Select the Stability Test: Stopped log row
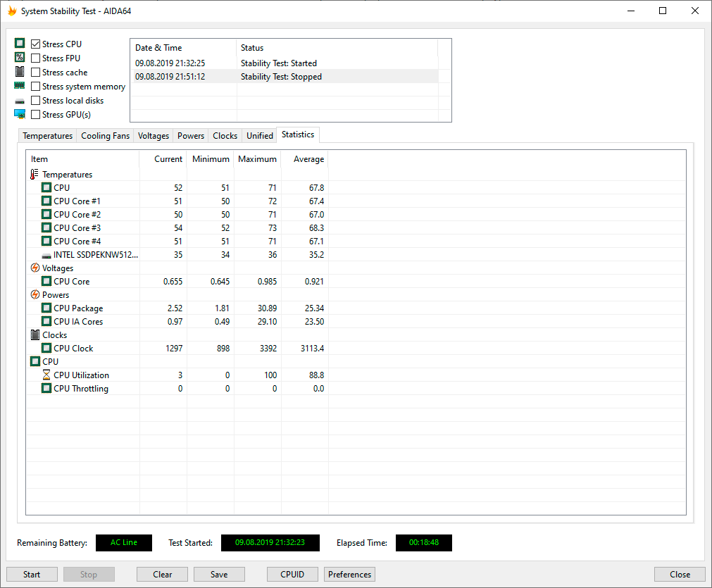This screenshot has height=588, width=712. [285, 76]
